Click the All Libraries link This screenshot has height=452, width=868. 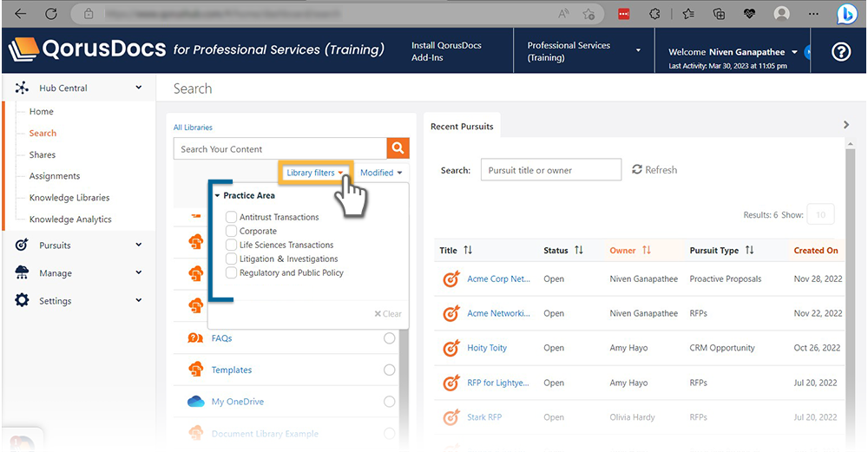pyautogui.click(x=193, y=128)
